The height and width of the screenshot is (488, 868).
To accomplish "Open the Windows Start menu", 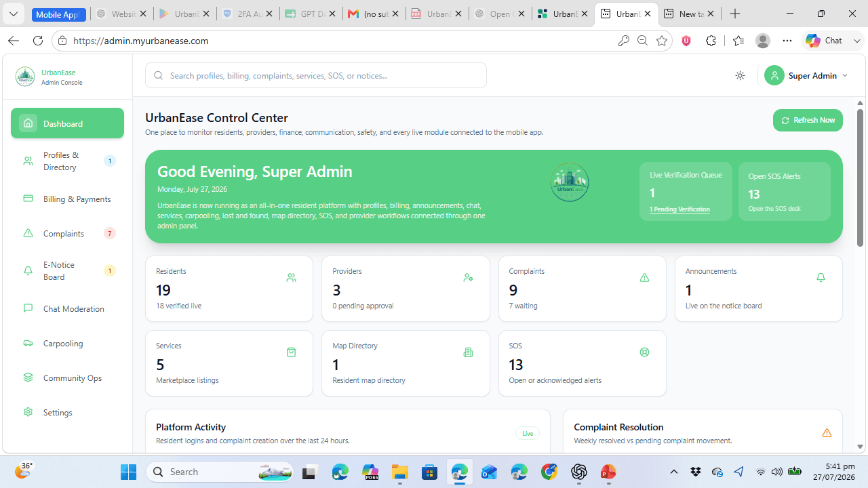I will click(x=128, y=472).
